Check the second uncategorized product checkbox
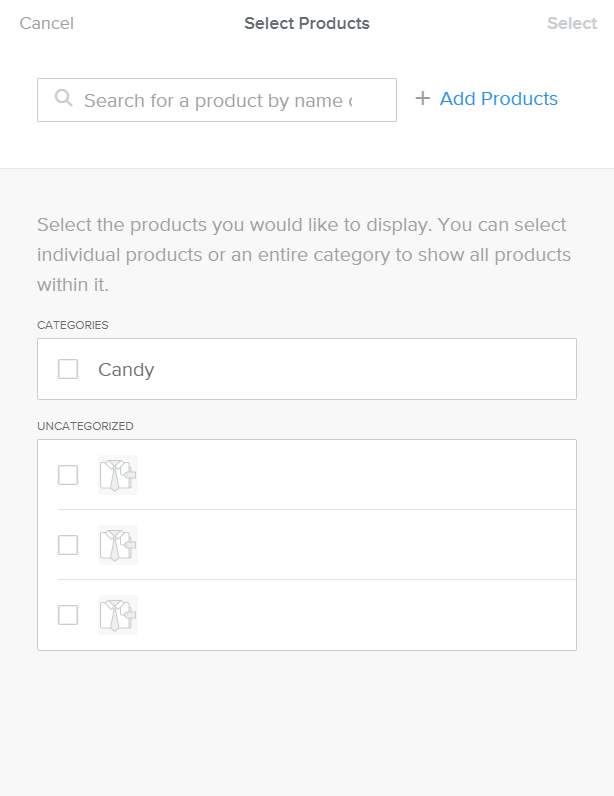The height and width of the screenshot is (796, 614). 68,545
